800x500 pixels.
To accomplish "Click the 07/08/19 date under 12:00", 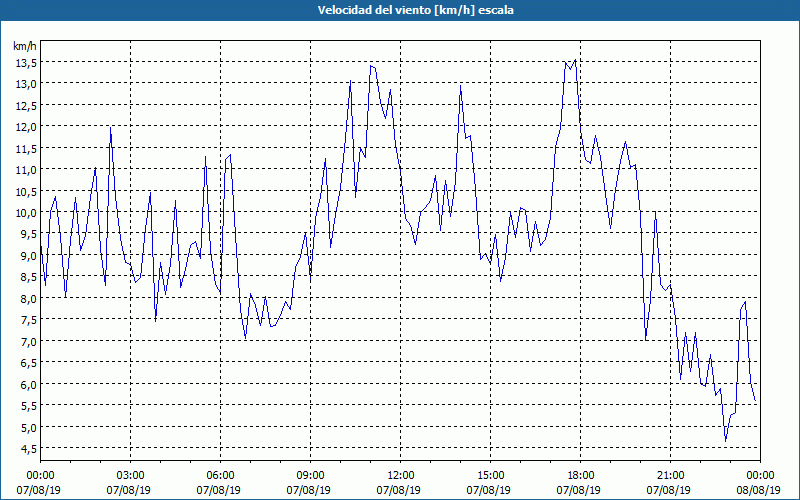I will point(398,490).
